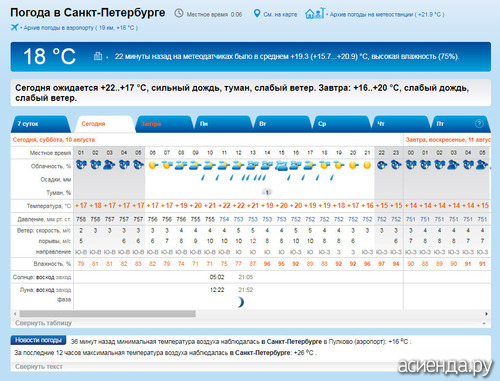Click the "+16" temperature cell at hour 21
This screenshot has height=381, width=500.
367,205
